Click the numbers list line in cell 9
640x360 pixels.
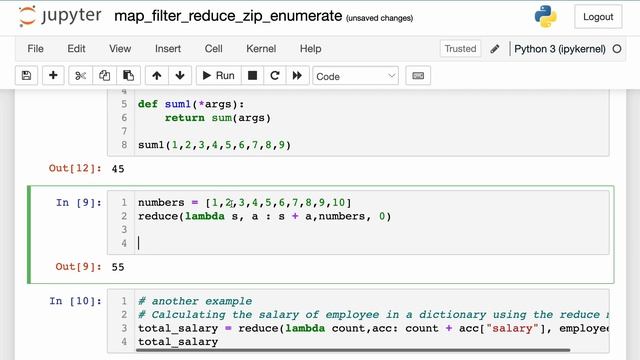point(244,202)
